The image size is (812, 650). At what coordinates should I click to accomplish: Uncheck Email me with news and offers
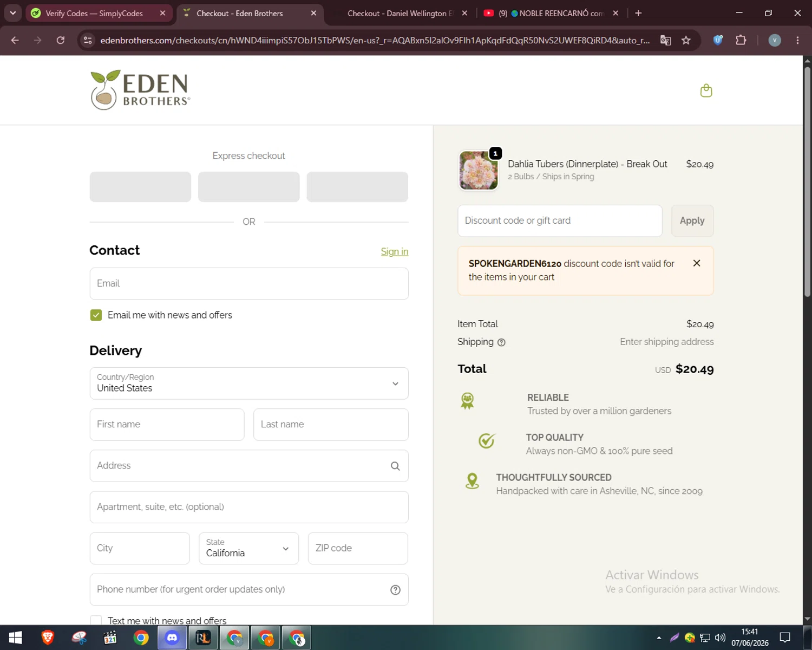click(96, 315)
